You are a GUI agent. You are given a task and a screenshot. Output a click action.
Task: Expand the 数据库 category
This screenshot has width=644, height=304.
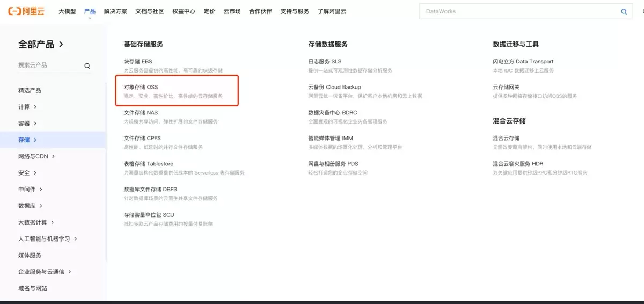coord(30,206)
